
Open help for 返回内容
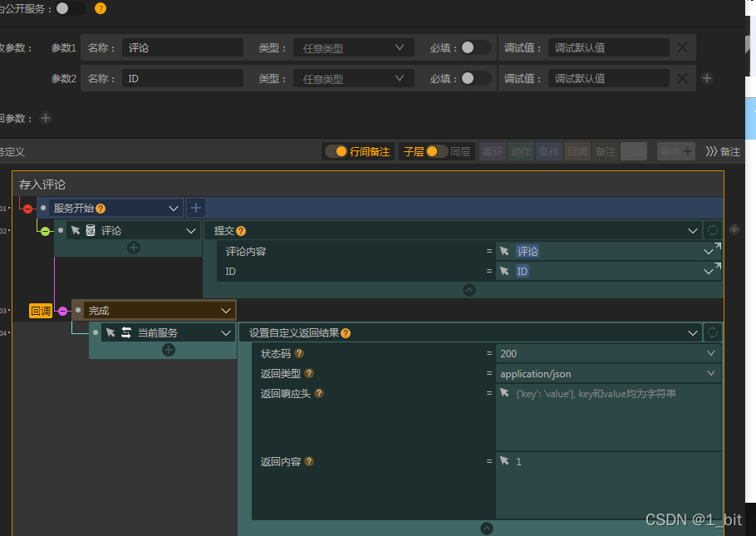click(309, 461)
